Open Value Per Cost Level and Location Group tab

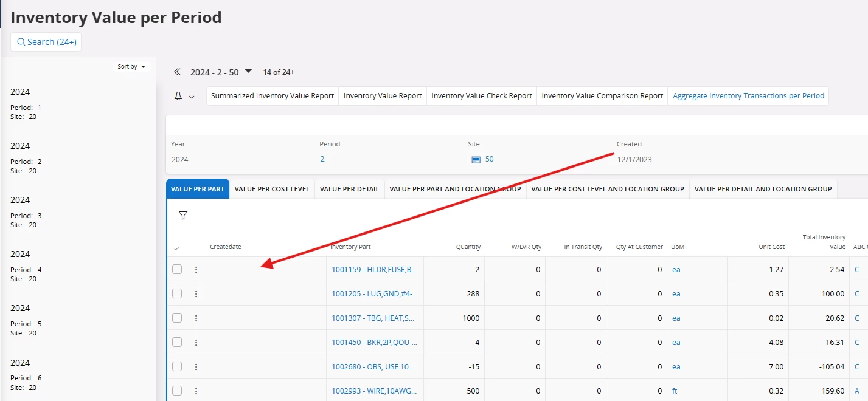pos(608,189)
